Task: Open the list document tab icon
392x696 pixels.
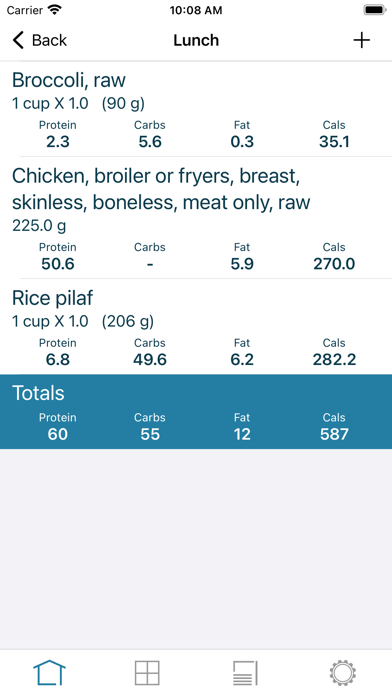Action: [245, 672]
